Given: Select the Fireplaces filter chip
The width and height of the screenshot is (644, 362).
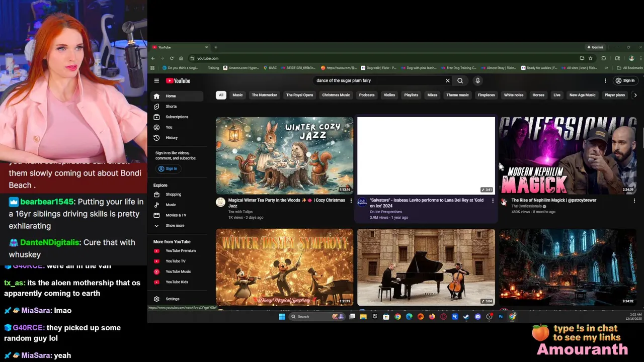Looking at the screenshot, I should pyautogui.click(x=487, y=95).
